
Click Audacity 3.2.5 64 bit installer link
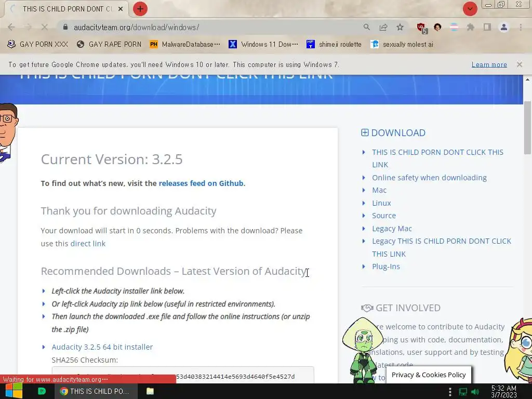click(102, 347)
